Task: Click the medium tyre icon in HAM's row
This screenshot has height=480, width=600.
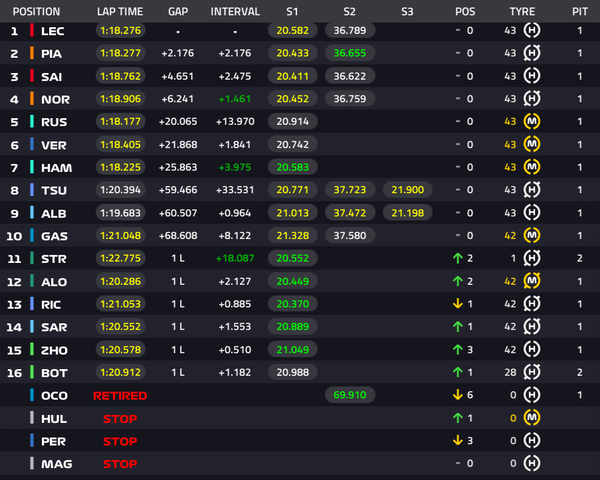Action: (532, 167)
